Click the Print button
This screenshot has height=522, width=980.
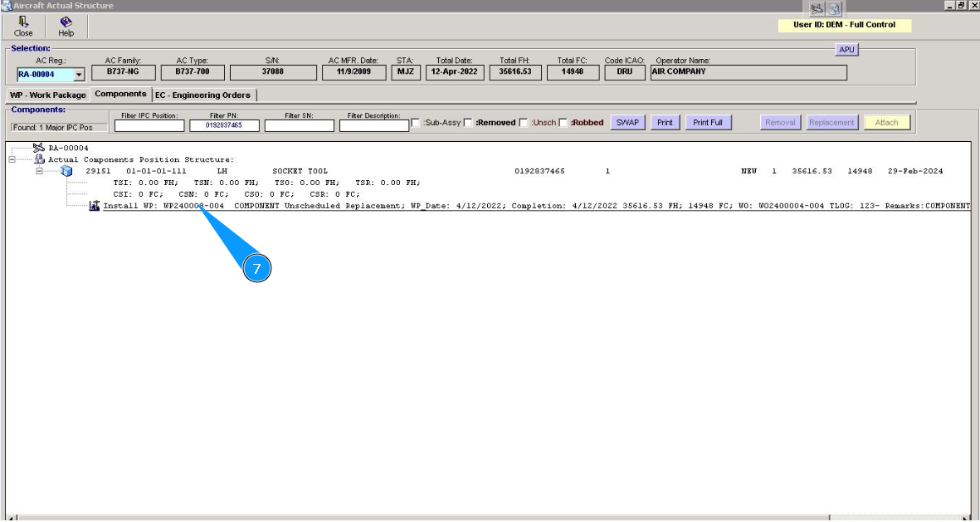click(x=665, y=123)
